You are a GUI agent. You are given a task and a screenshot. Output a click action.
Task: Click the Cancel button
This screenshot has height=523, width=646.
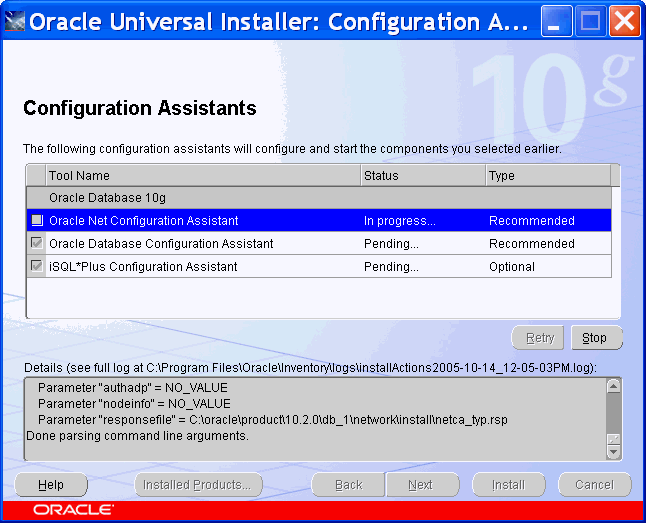coord(594,485)
